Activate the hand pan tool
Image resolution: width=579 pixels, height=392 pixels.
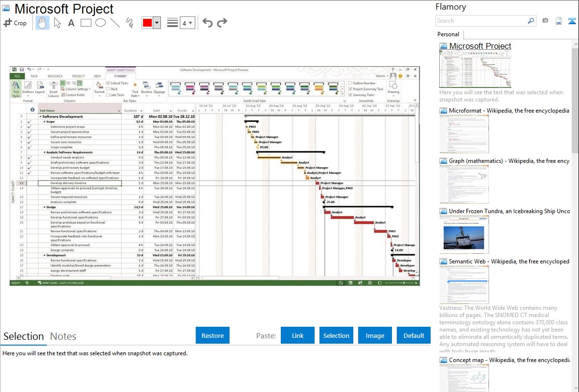(x=43, y=23)
